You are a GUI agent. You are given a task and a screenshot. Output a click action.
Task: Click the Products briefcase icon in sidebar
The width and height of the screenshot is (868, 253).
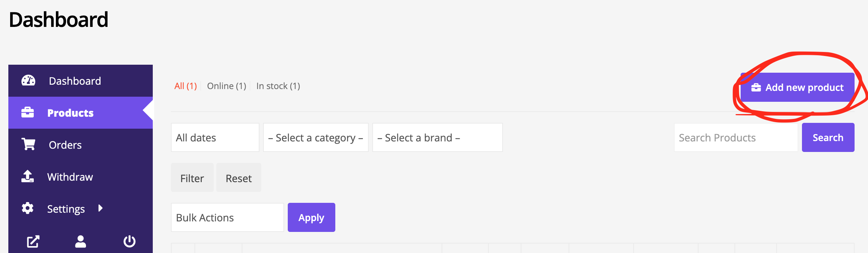coord(28,113)
